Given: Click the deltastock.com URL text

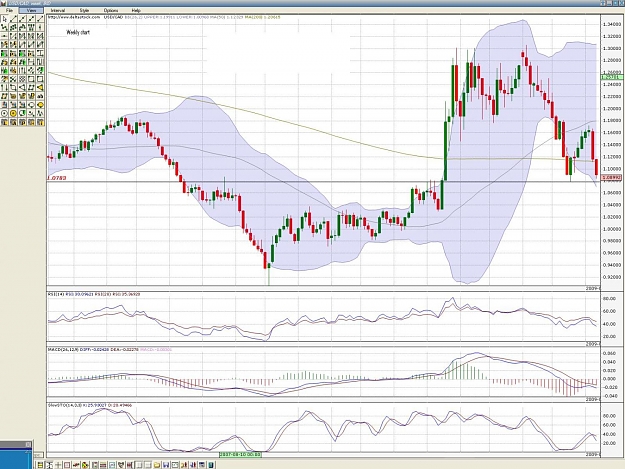Looking at the screenshot, I should 74,17.
